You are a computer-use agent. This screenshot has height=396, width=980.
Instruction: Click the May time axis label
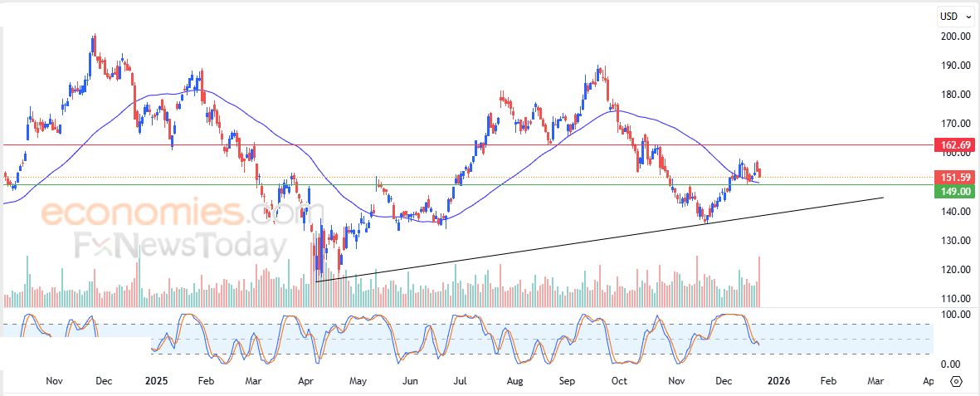pos(358,380)
